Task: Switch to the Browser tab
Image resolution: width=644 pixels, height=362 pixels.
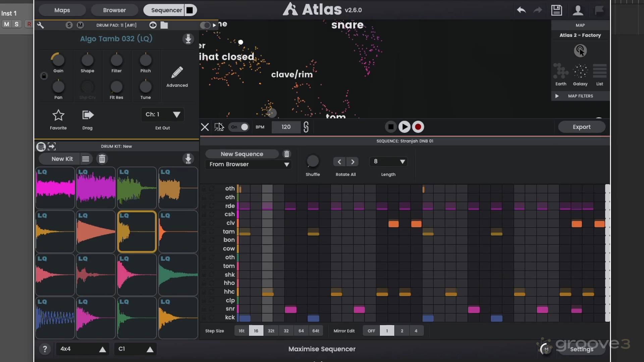Action: pos(114,10)
